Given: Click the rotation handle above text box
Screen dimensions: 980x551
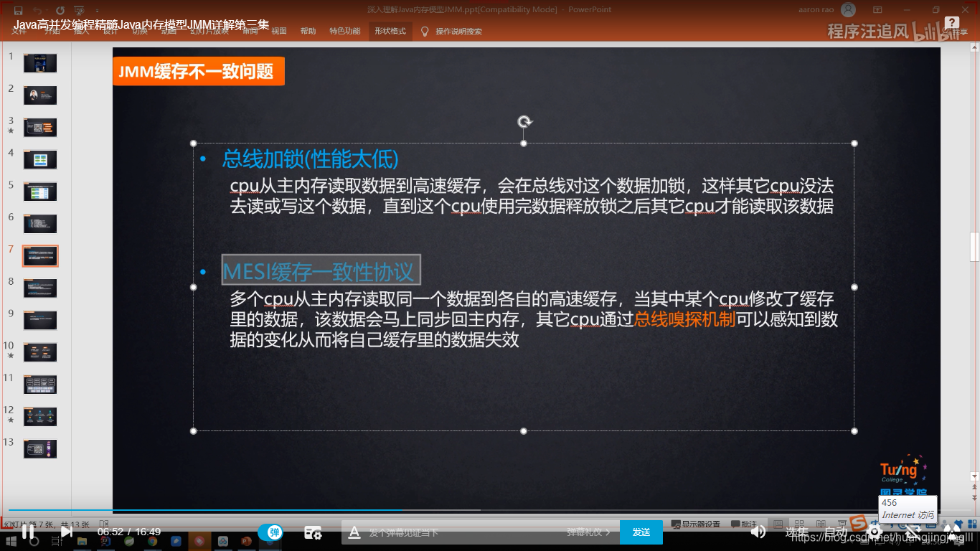Looking at the screenshot, I should [x=524, y=122].
